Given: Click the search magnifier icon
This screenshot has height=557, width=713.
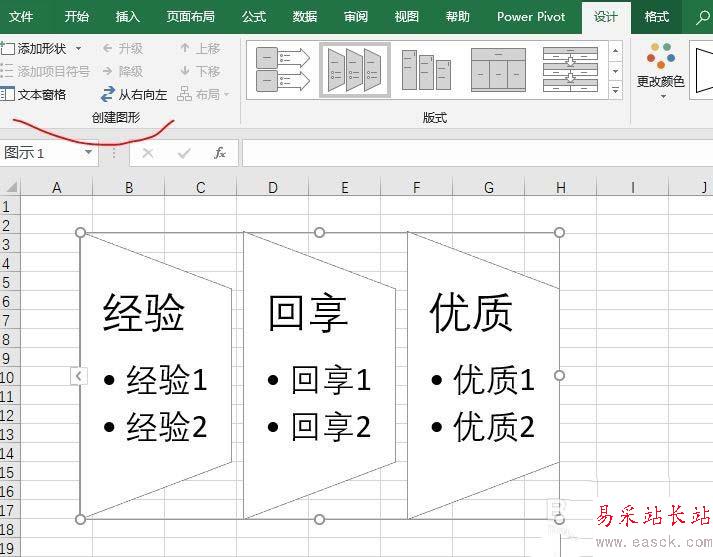Looking at the screenshot, I should point(703,17).
